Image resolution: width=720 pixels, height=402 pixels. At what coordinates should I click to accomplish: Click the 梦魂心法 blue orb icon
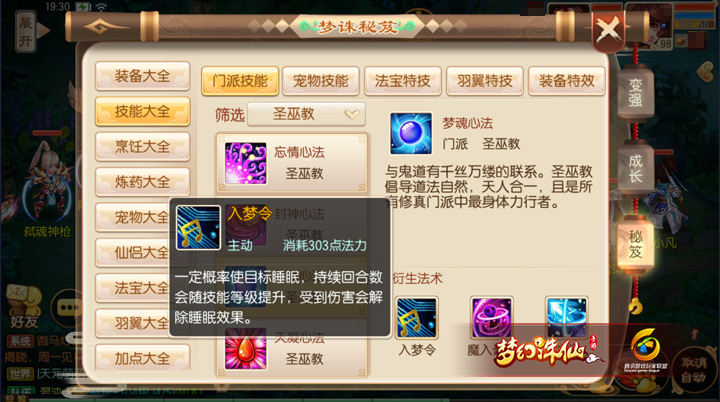pyautogui.click(x=411, y=133)
